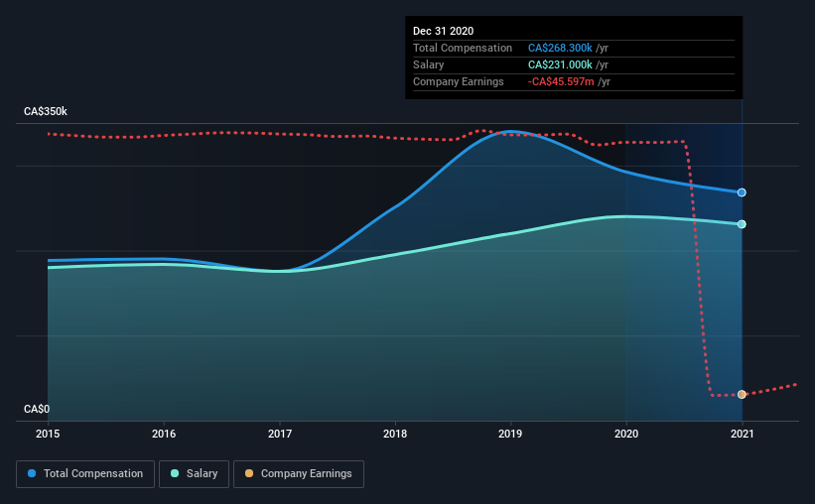The height and width of the screenshot is (504, 815).
Task: Click the CA$0 y-axis label
Action: coord(37,409)
